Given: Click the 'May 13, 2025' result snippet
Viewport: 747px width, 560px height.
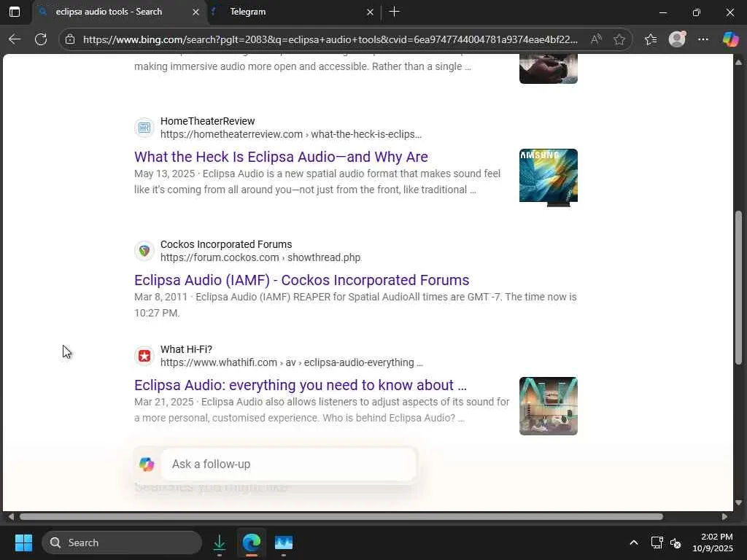Looking at the screenshot, I should [x=317, y=182].
